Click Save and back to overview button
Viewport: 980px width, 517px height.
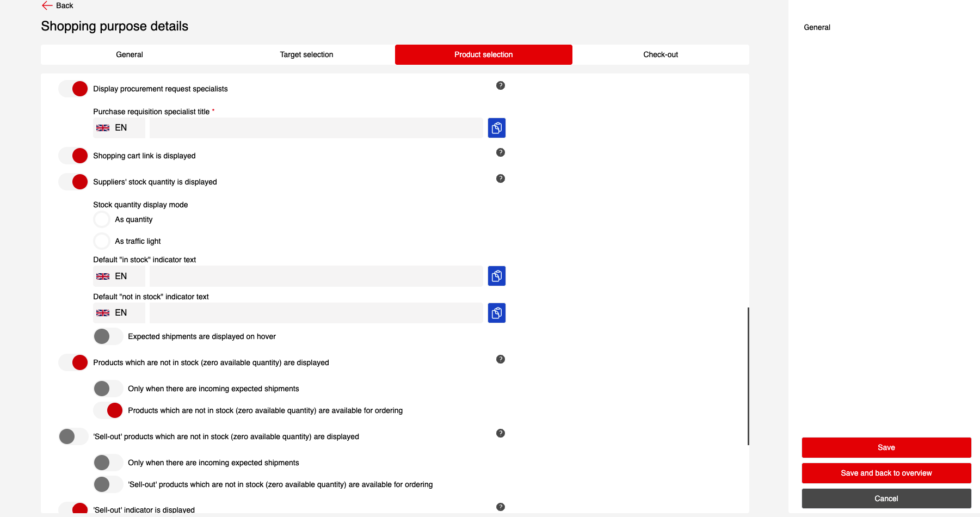click(886, 473)
